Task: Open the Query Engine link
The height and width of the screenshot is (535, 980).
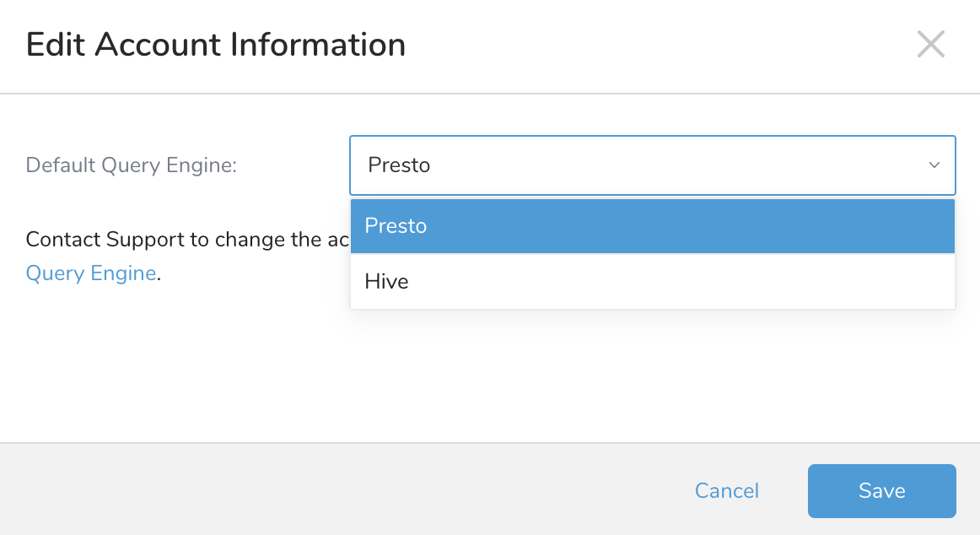Action: coord(91,273)
